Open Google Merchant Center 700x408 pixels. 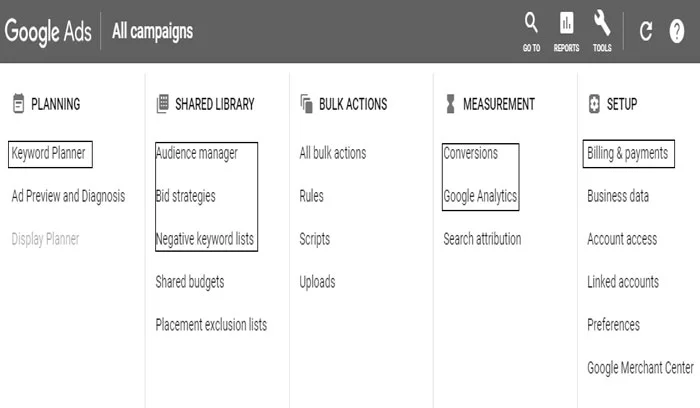(640, 368)
